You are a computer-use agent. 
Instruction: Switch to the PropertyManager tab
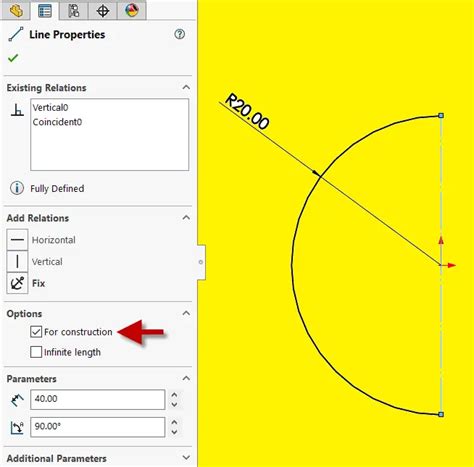tap(45, 11)
